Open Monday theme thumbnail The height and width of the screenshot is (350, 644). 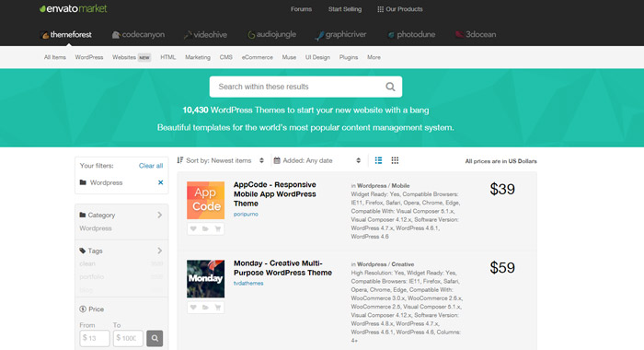[x=205, y=279]
